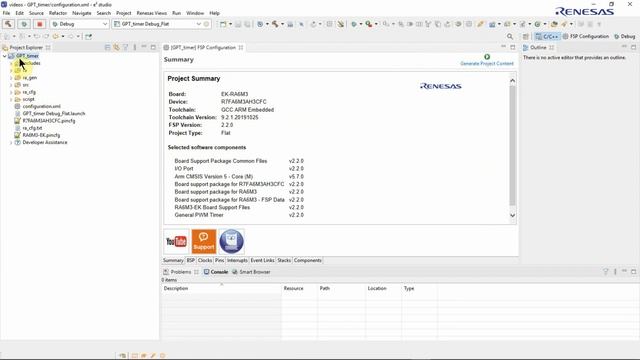
Task: Switch to the BSP tab
Action: coord(191,260)
